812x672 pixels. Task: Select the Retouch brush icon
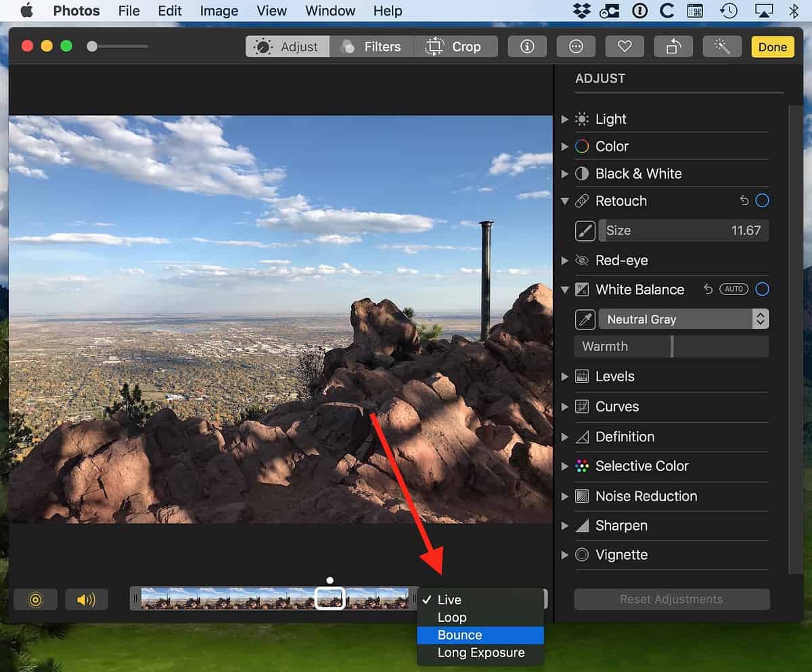(585, 231)
